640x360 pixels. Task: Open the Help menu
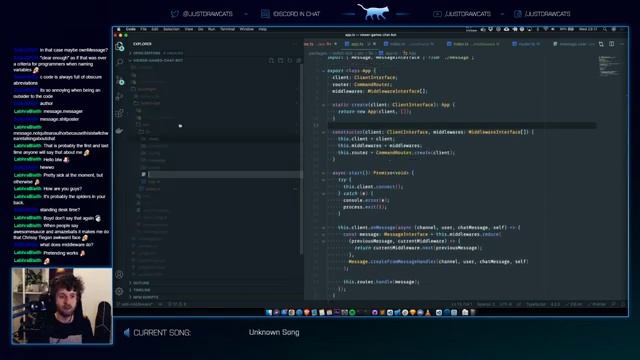262,29
